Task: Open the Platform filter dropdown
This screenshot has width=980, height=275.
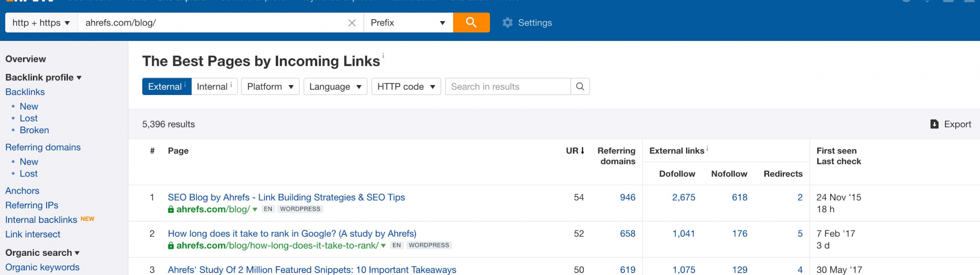Action: point(270,87)
